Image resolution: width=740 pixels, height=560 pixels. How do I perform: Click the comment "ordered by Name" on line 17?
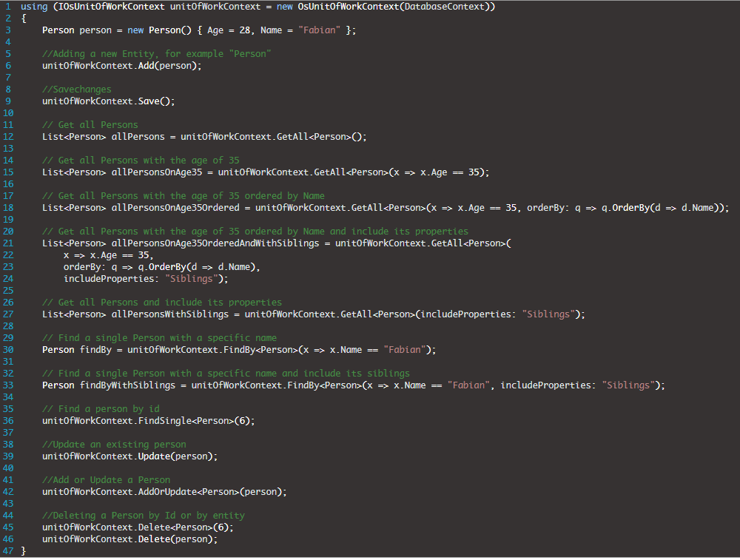point(285,196)
